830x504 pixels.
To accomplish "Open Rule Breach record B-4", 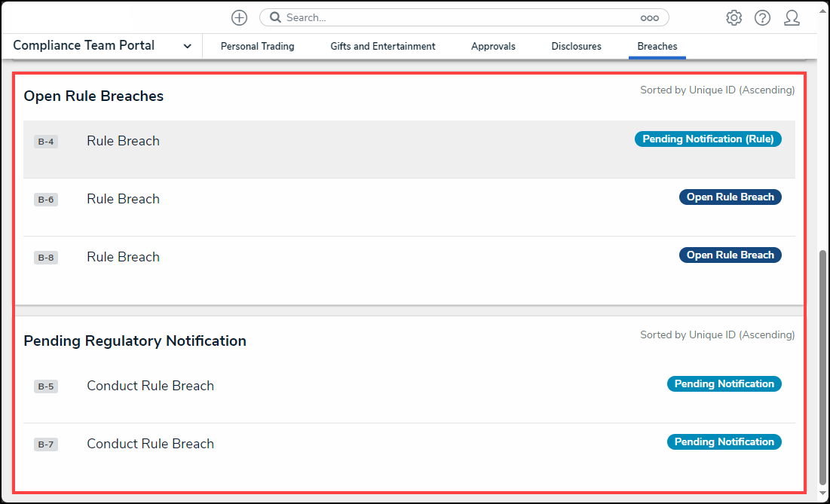I will [123, 142].
